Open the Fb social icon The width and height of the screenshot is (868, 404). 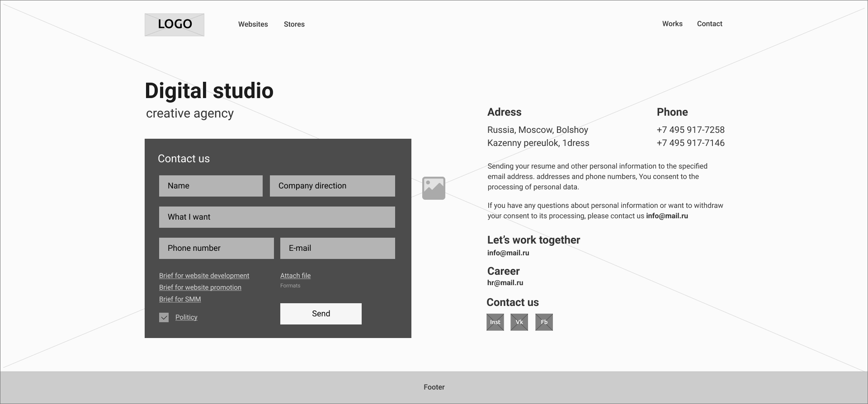(x=544, y=322)
